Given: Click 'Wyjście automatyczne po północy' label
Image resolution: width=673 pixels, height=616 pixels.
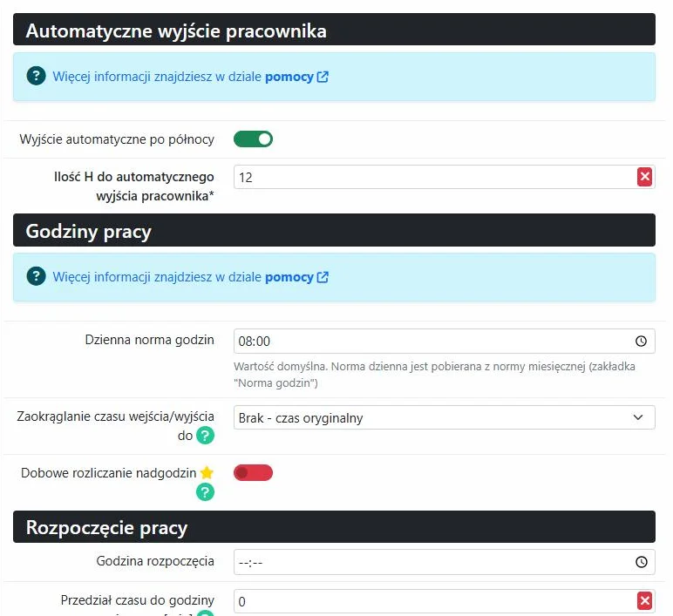Looking at the screenshot, I should click(117, 139).
